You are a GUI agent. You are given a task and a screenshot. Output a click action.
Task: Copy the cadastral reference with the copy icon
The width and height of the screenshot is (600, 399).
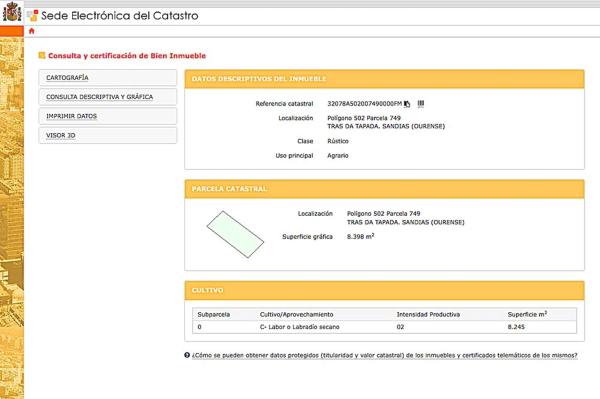[x=407, y=104]
